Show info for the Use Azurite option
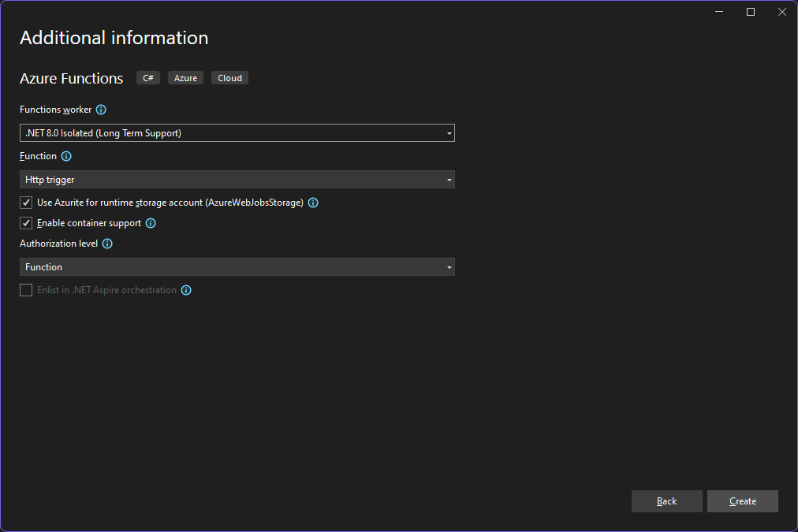Image resolution: width=798 pixels, height=532 pixels. pos(313,203)
